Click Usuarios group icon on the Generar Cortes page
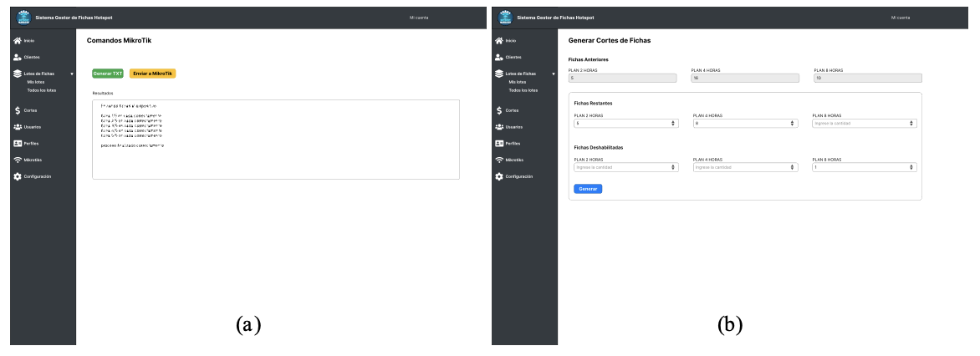980x356 pixels. 500,127
